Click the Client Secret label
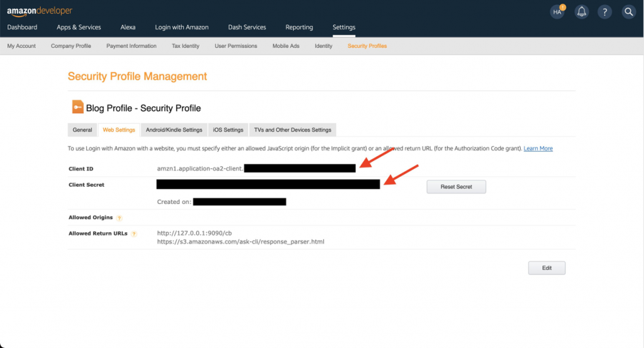This screenshot has height=348, width=644. tap(86, 185)
